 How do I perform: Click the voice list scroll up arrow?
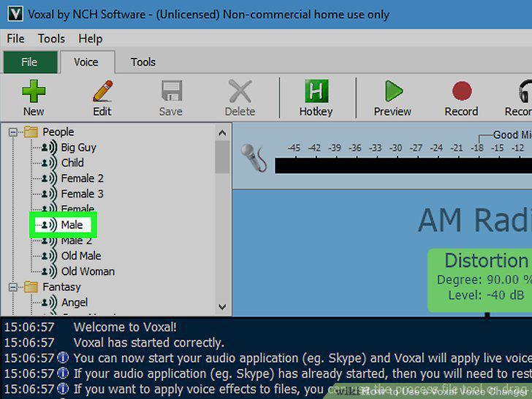tap(222, 133)
